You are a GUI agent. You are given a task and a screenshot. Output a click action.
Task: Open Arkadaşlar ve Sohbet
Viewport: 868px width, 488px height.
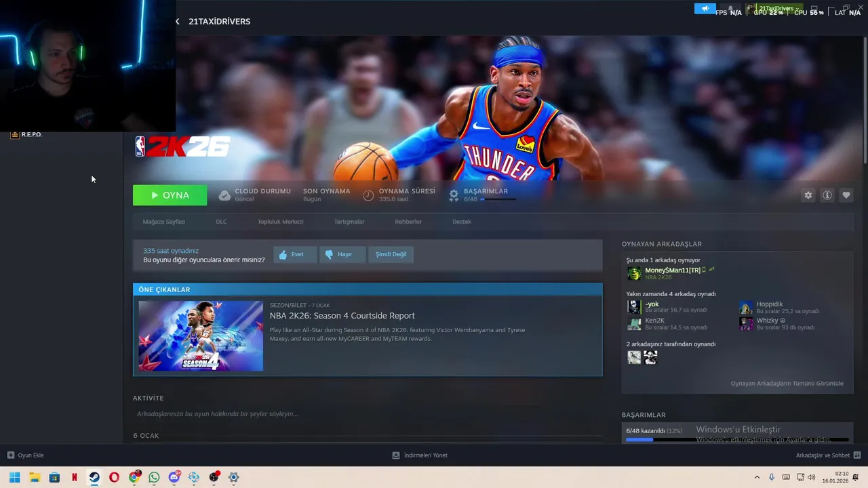[828, 455]
